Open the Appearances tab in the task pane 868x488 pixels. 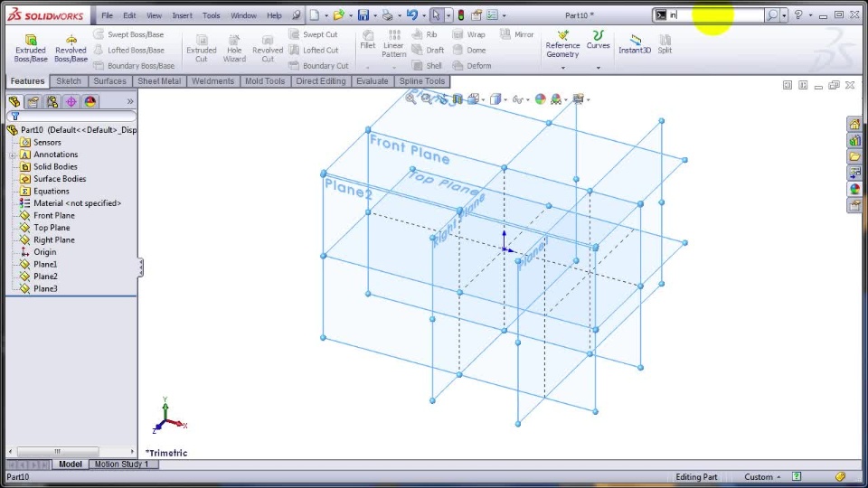(854, 189)
